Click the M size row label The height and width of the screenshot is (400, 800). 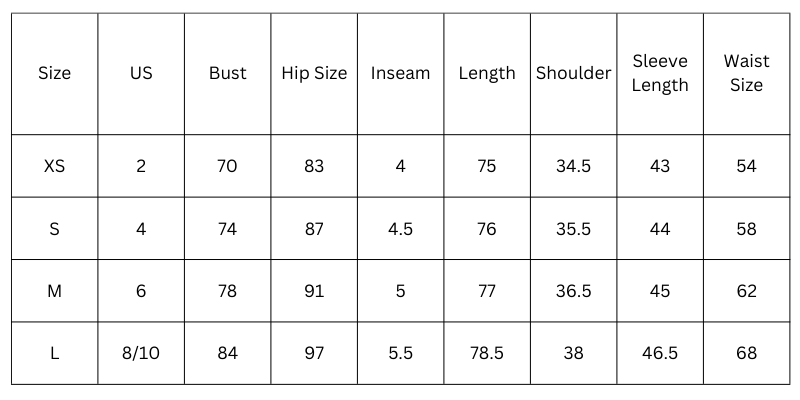pyautogui.click(x=54, y=291)
